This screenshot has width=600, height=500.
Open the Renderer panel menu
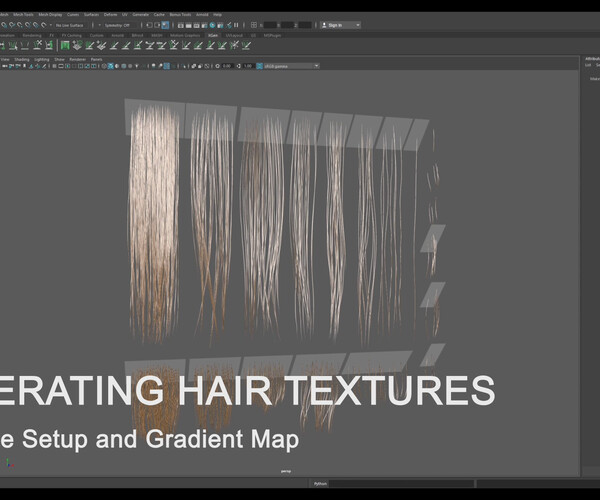click(78, 59)
